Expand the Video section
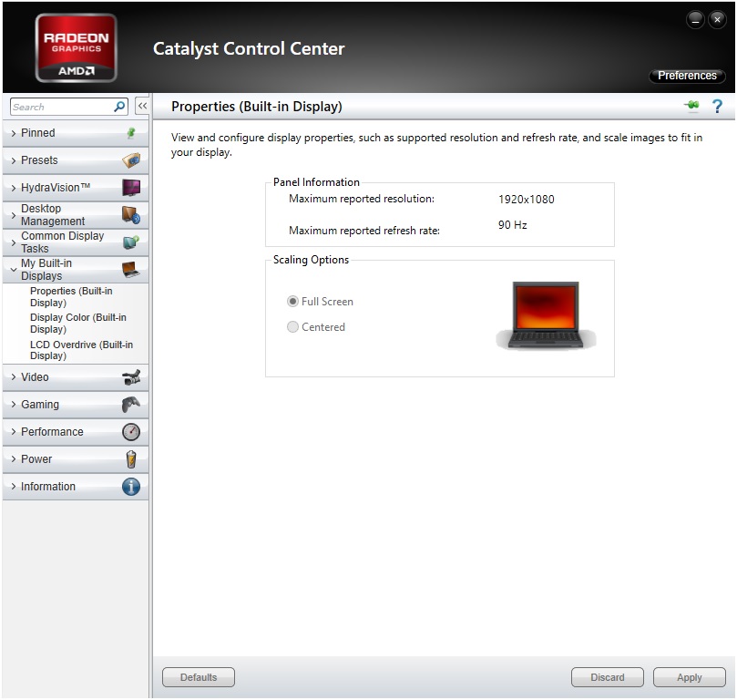 [x=76, y=377]
